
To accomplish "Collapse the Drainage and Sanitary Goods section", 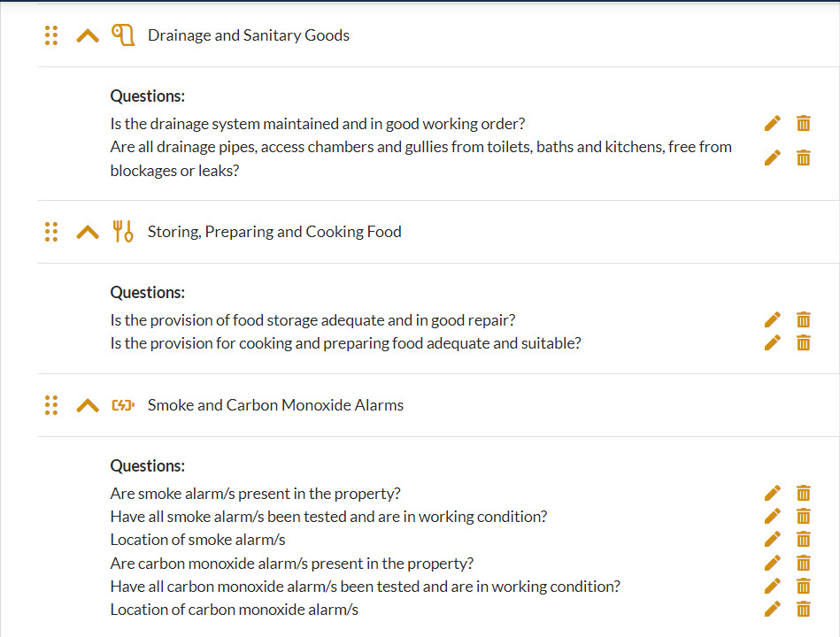I will [x=88, y=36].
